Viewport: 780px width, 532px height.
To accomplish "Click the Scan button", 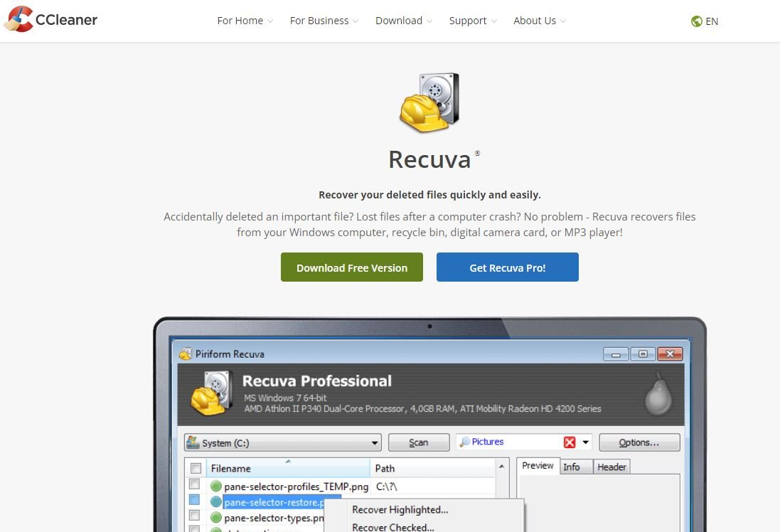I will click(x=418, y=442).
